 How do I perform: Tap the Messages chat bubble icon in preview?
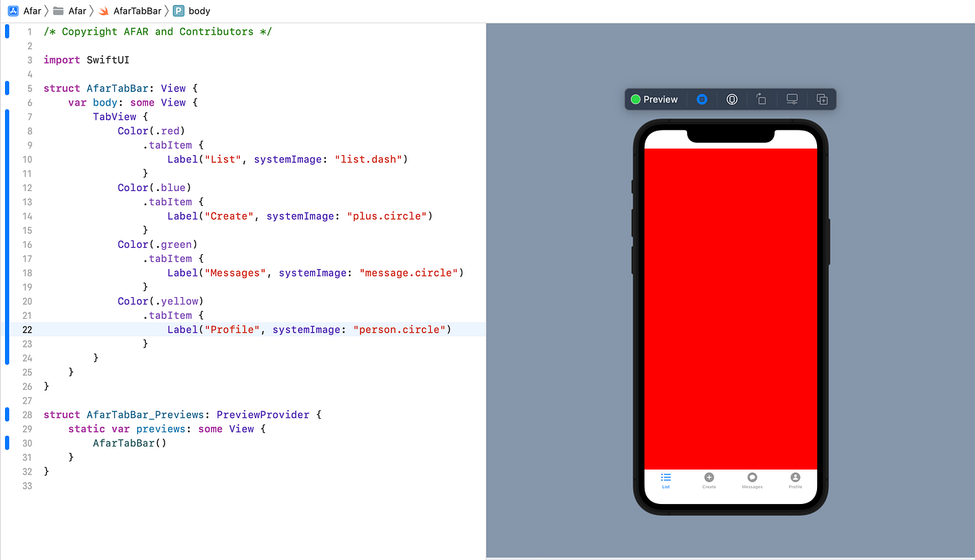(x=752, y=477)
